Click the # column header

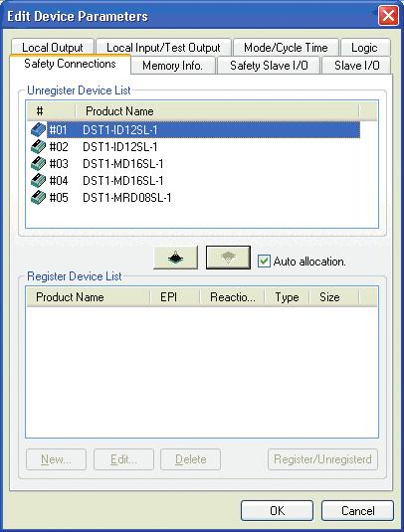[x=51, y=111]
